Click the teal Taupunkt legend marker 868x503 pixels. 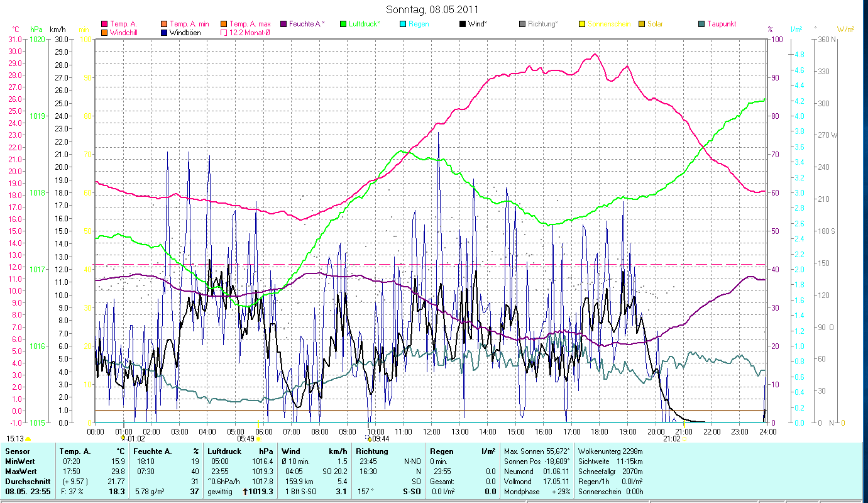tap(701, 24)
